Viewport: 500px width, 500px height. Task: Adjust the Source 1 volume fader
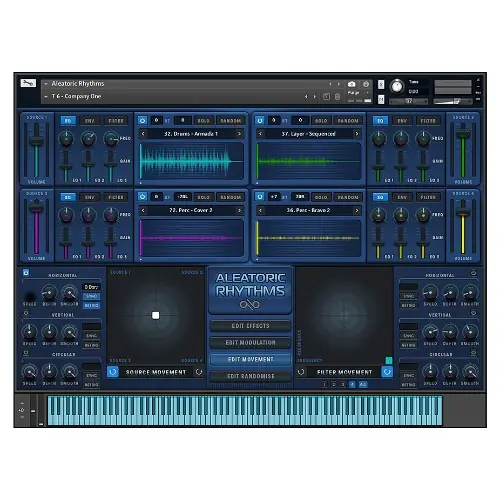tap(36, 140)
